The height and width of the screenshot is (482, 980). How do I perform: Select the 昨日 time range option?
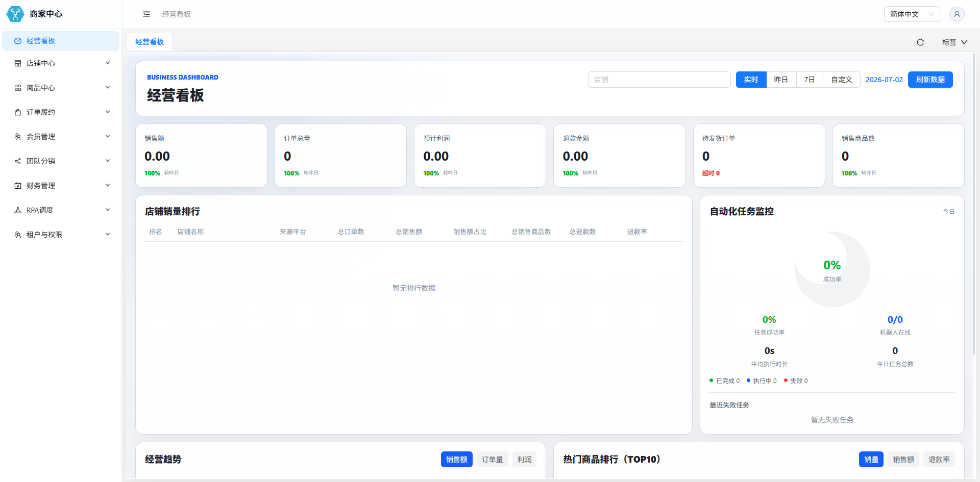pyautogui.click(x=781, y=80)
